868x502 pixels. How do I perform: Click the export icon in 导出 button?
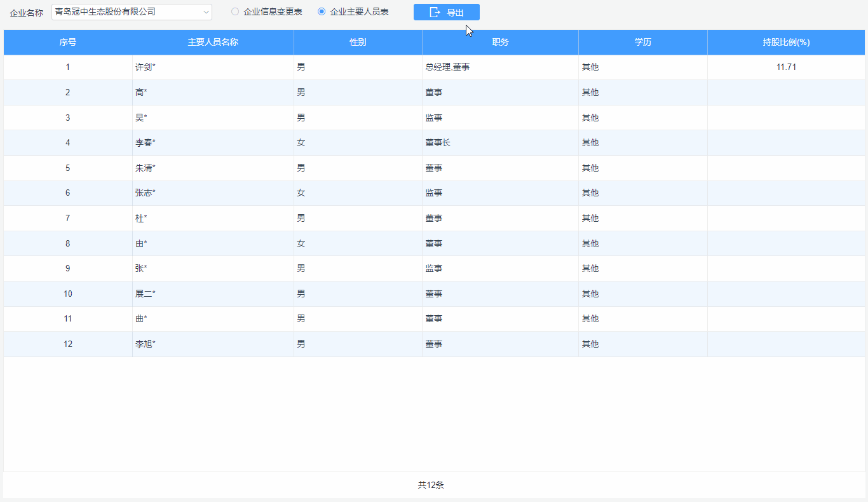[435, 12]
